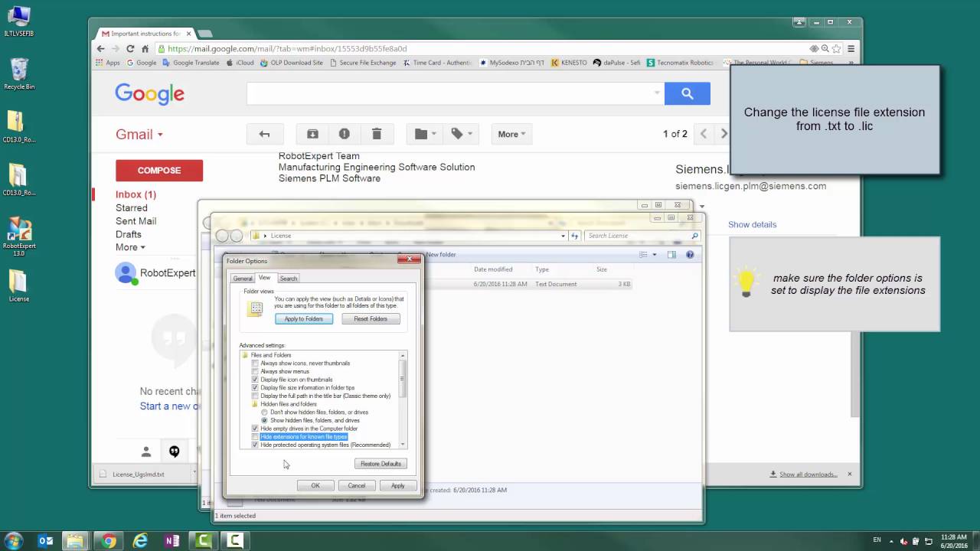
Task: Refresh the License folder address bar
Action: [575, 236]
